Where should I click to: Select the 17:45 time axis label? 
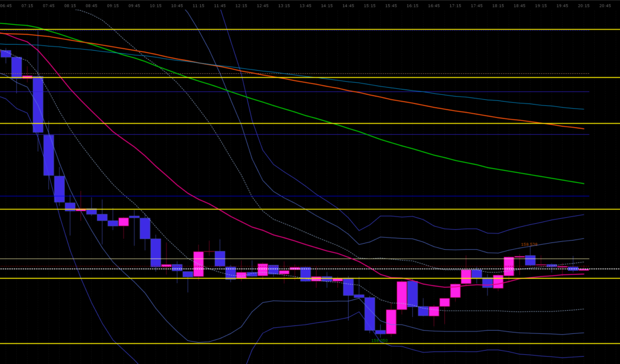click(477, 5)
